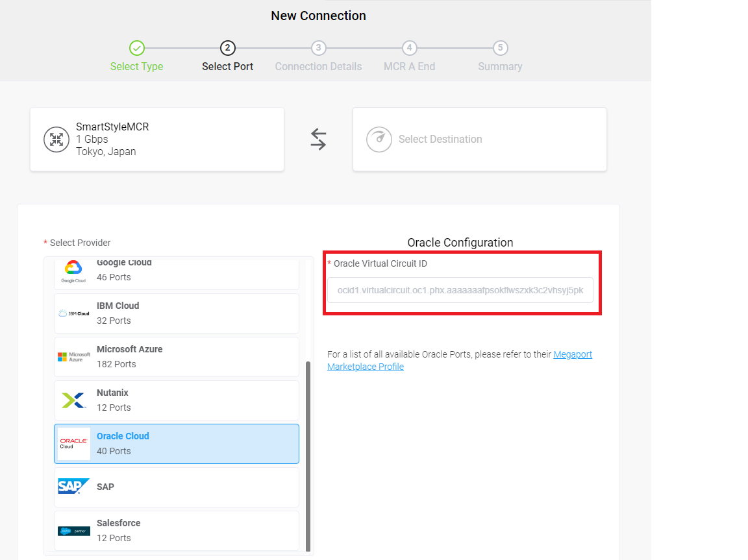This screenshot has width=748, height=560.
Task: Open the Select Type step label
Action: 137,66
